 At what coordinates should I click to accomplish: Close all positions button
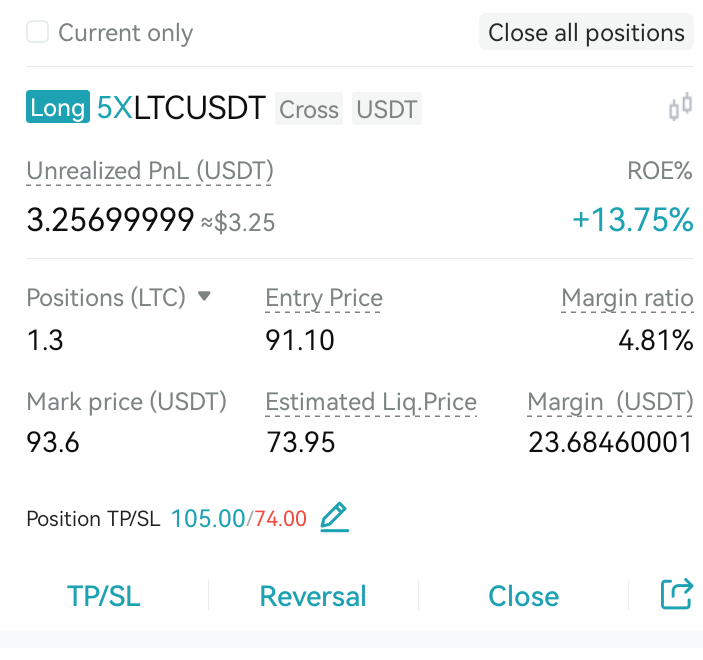coord(586,32)
